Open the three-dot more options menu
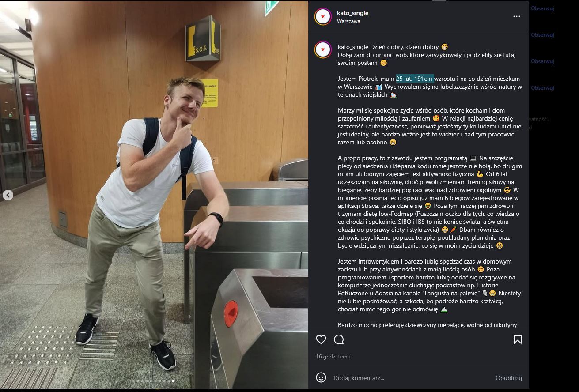579x392 pixels. click(x=516, y=17)
